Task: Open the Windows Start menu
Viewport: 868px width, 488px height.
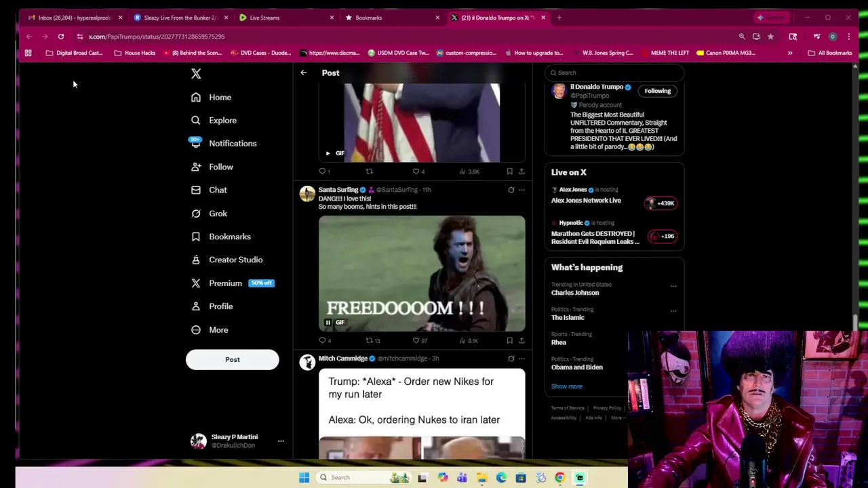Action: click(x=304, y=478)
